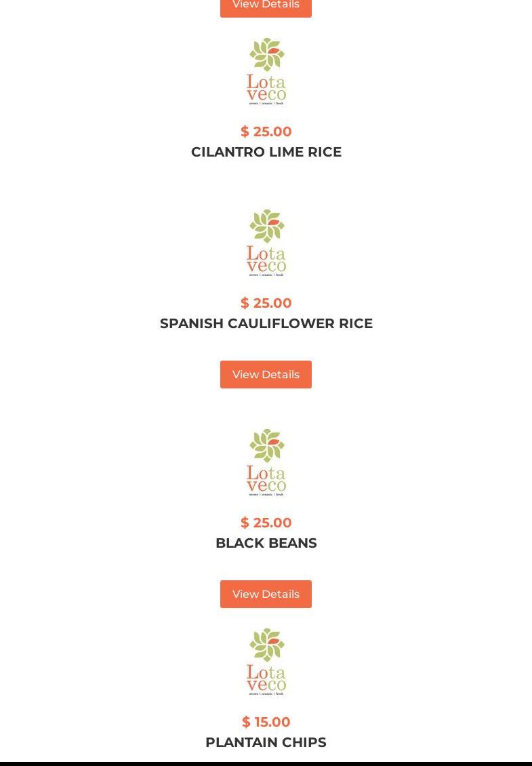532x766 pixels.
Task: Click the flower emblem above Cilantro Lime Rice
Action: tap(266, 54)
